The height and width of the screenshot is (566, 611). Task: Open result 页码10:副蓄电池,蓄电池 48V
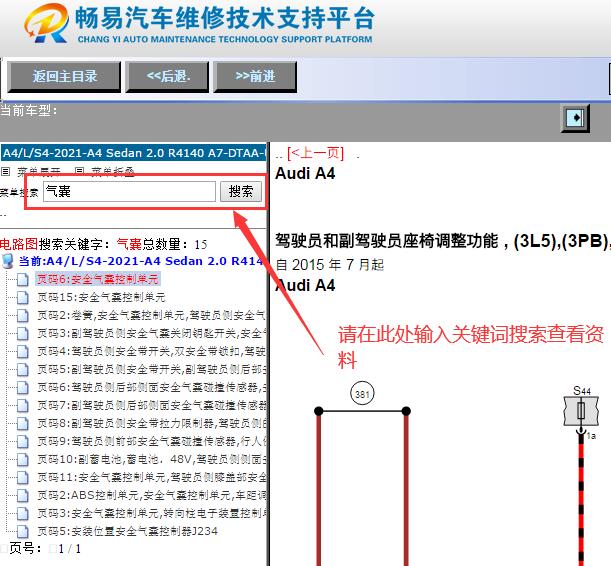point(151,459)
